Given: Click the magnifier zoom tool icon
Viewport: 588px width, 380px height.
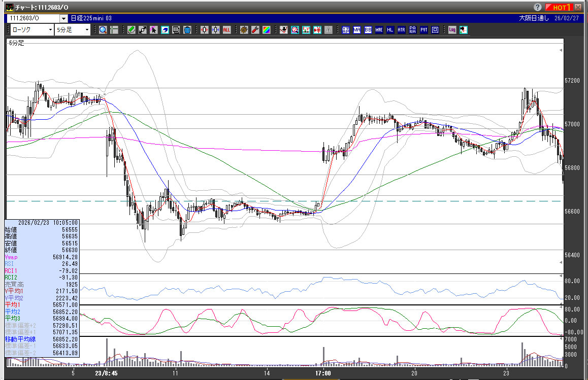Looking at the screenshot, I should pyautogui.click(x=103, y=30).
